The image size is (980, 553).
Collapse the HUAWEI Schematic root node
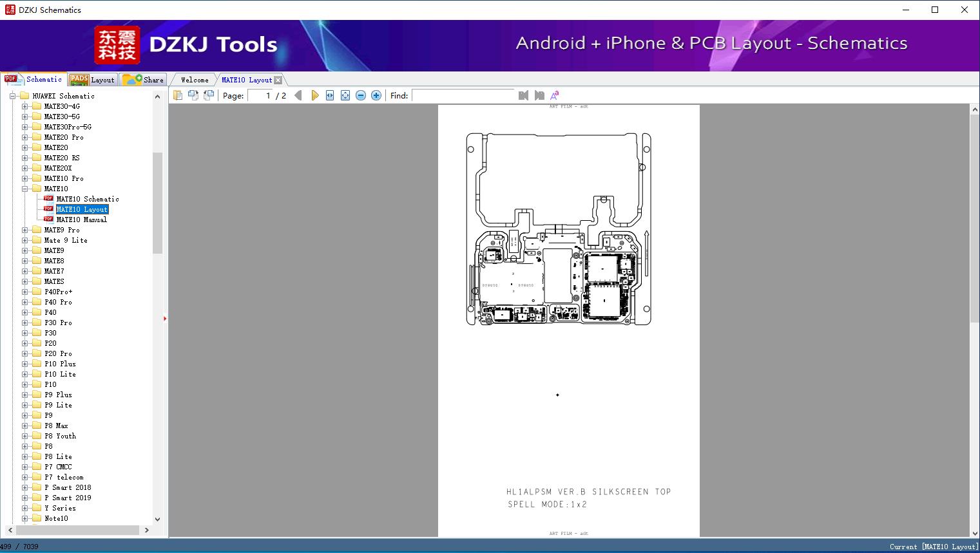12,96
